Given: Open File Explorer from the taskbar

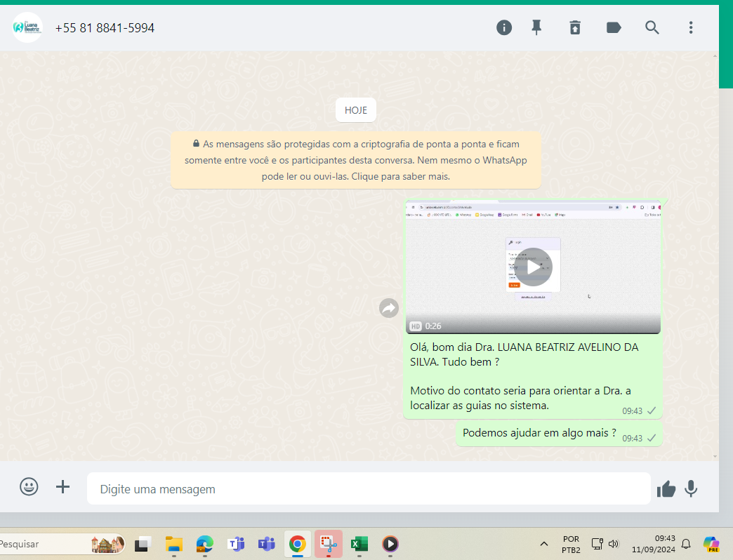Looking at the screenshot, I should point(174,544).
